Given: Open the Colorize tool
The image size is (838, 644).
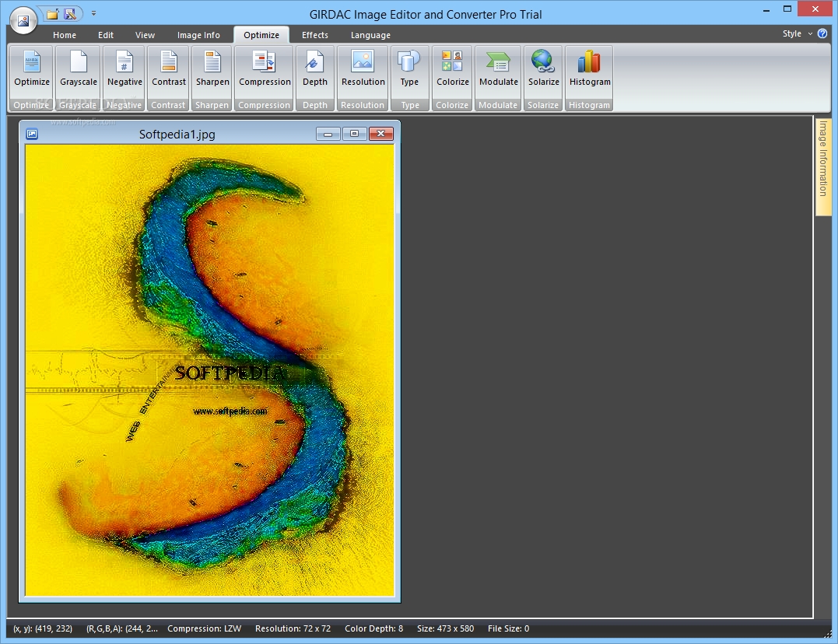Looking at the screenshot, I should point(452,68).
